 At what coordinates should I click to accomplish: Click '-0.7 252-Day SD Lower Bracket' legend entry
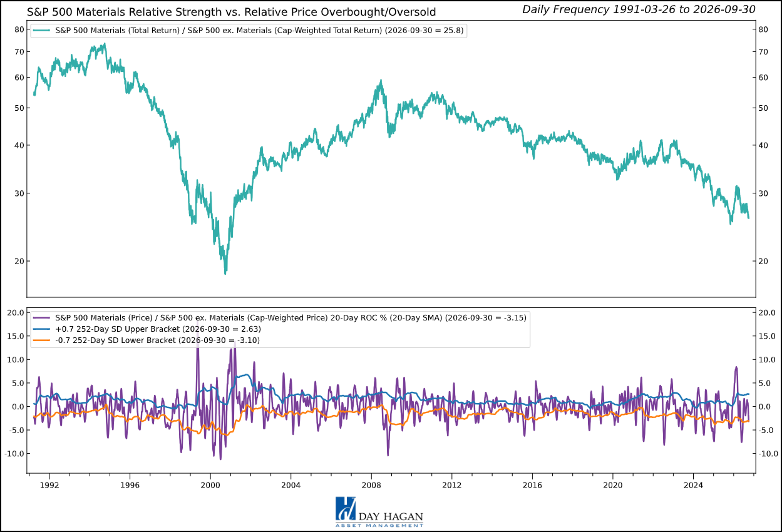click(x=157, y=340)
